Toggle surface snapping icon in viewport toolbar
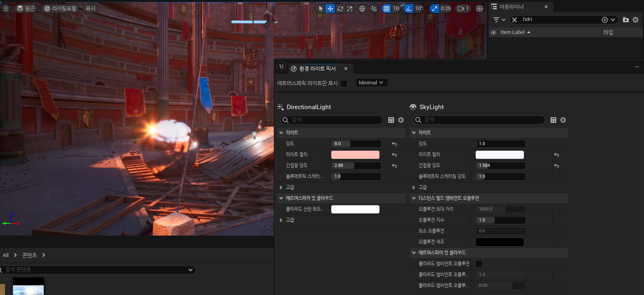The height and width of the screenshot is (295, 644). tap(374, 8)
